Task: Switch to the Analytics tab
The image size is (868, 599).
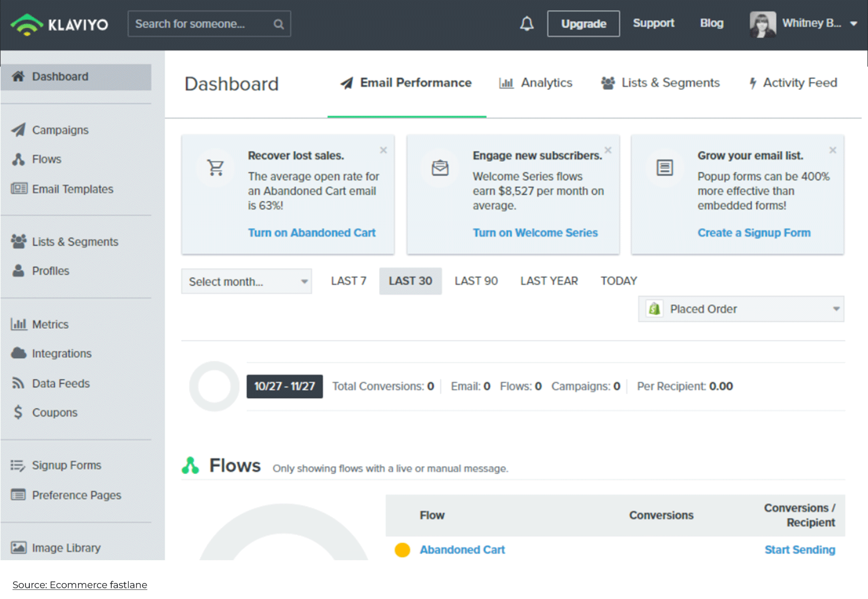Action: point(536,83)
